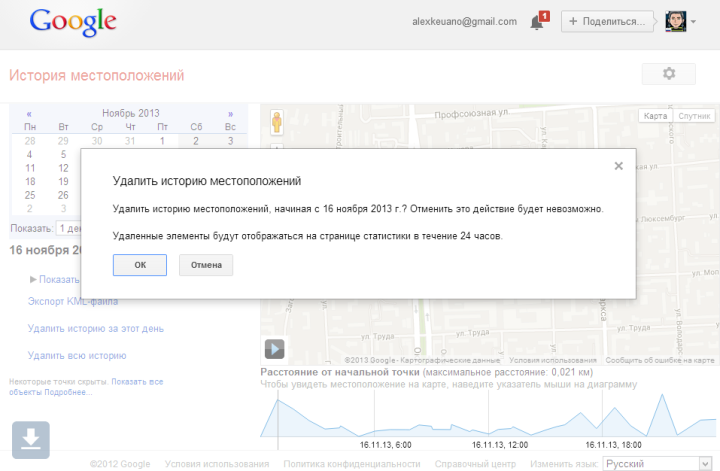Open Справочный центр footer link
This screenshot has width=720, height=471.
point(475,464)
